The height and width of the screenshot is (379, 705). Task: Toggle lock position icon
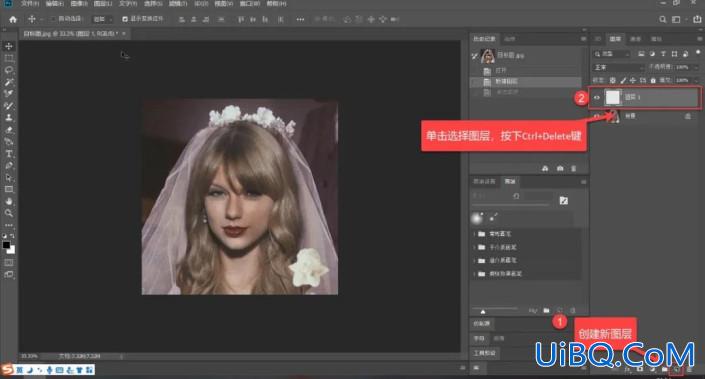point(633,80)
